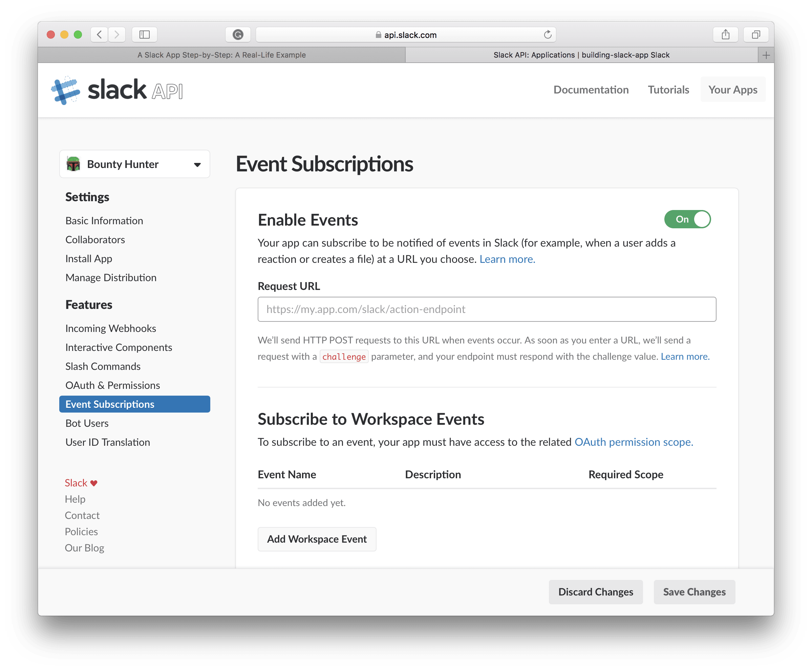The width and height of the screenshot is (812, 670).
Task: Select the Bounty Hunter app avatar
Action: pyautogui.click(x=74, y=164)
